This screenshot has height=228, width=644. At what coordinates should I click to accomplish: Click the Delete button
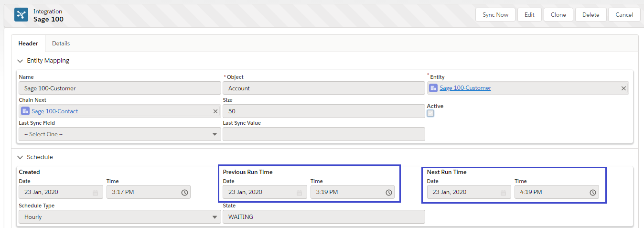click(590, 15)
